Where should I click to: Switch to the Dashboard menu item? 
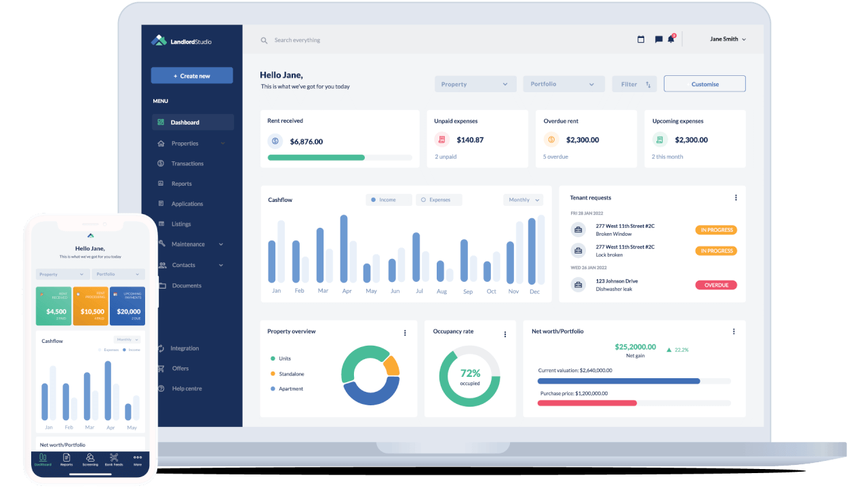[x=183, y=122]
